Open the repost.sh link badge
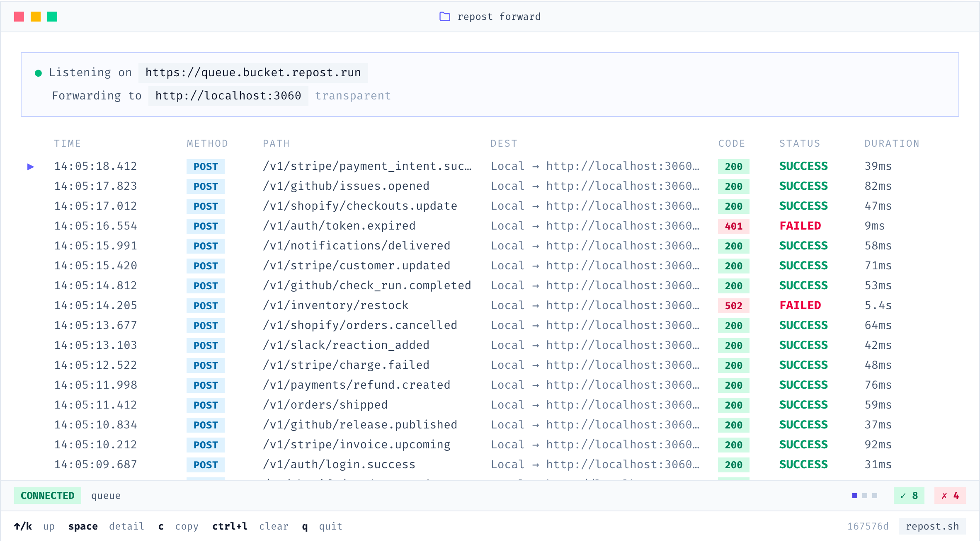The image size is (980, 542). point(932,526)
